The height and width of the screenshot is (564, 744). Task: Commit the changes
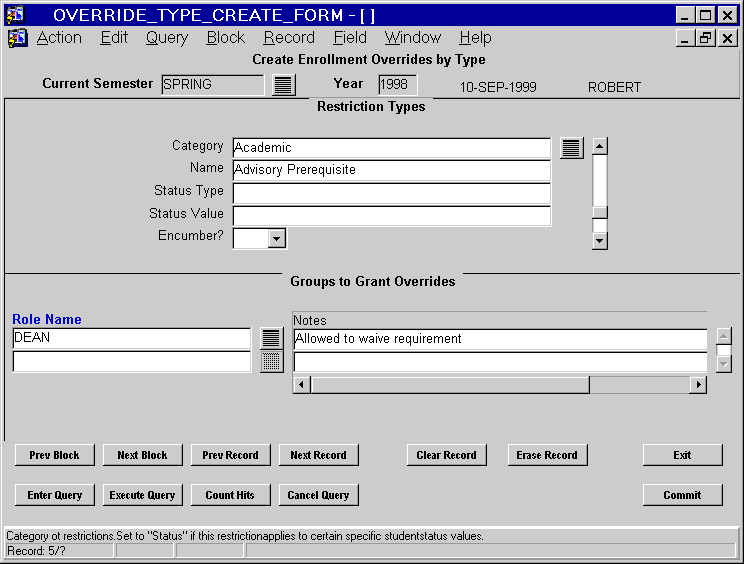point(682,495)
